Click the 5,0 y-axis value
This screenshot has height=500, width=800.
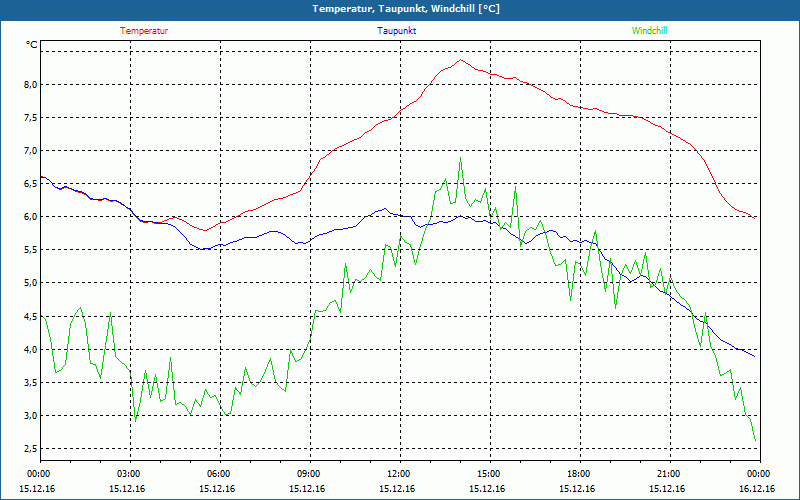click(31, 283)
